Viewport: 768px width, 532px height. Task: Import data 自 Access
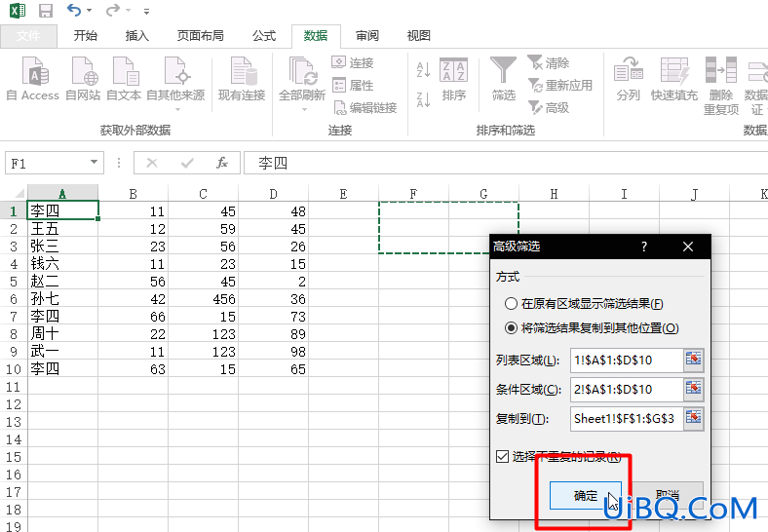[x=33, y=78]
